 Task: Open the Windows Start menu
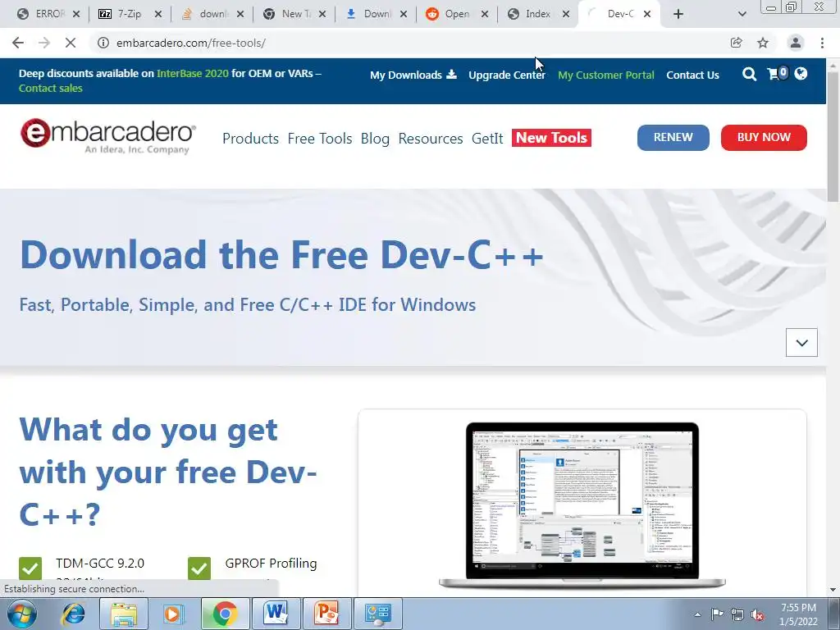[x=21, y=614]
